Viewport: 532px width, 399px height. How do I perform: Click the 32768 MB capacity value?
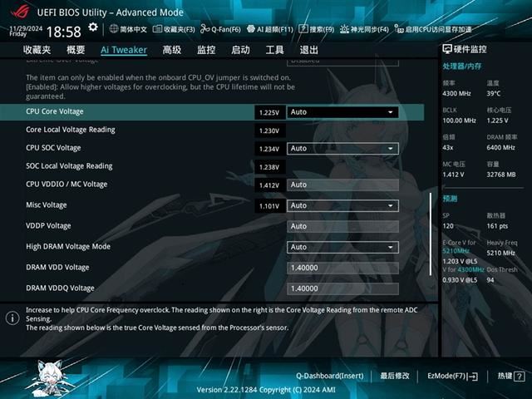click(501, 175)
